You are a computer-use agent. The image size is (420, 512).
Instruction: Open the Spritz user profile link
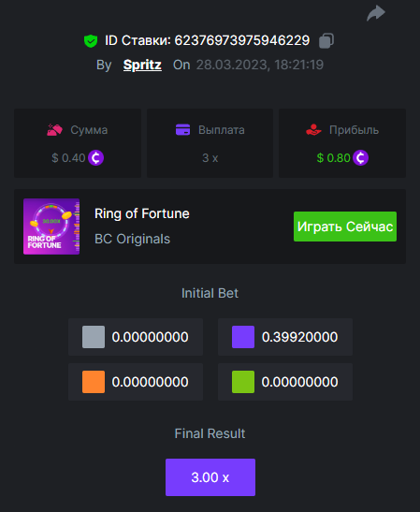click(x=142, y=65)
